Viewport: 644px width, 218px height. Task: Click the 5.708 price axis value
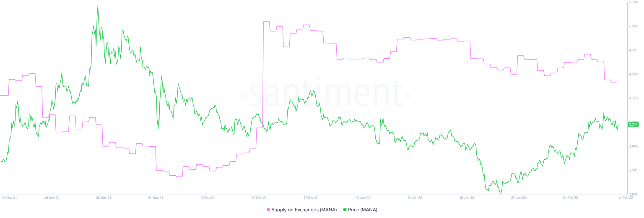(x=633, y=2)
